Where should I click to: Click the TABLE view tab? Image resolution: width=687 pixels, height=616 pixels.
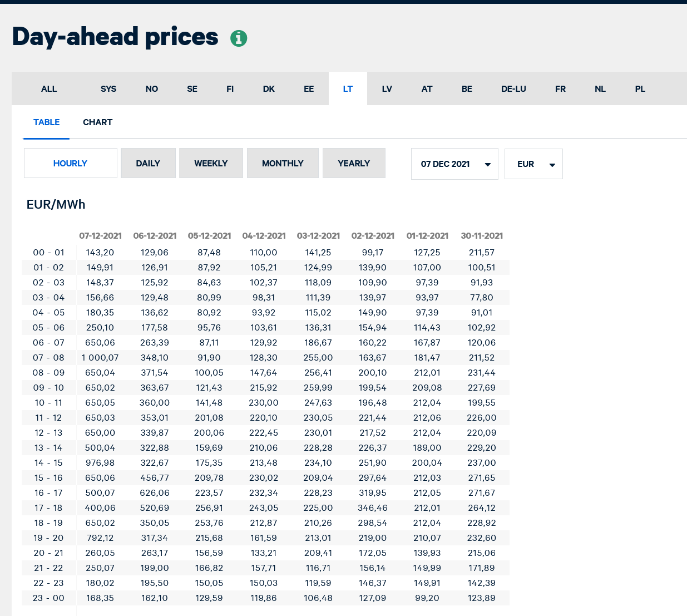coord(47,122)
